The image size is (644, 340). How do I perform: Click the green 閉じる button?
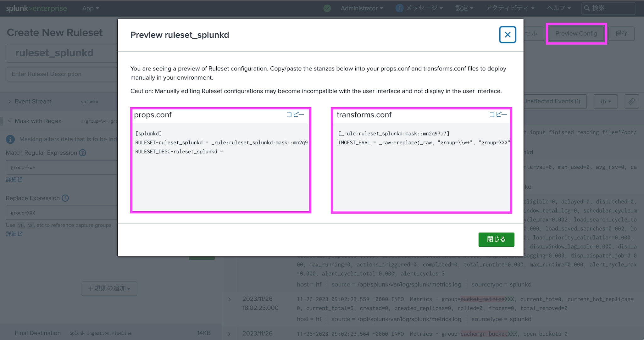(x=496, y=239)
